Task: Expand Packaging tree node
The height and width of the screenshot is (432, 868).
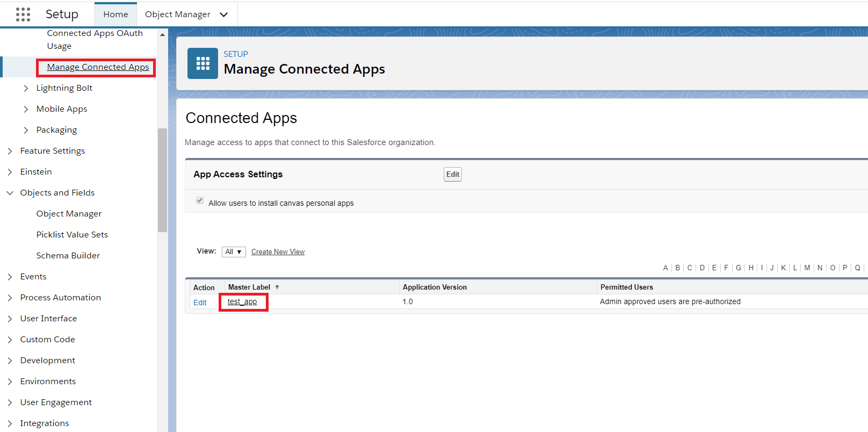Action: tap(26, 130)
